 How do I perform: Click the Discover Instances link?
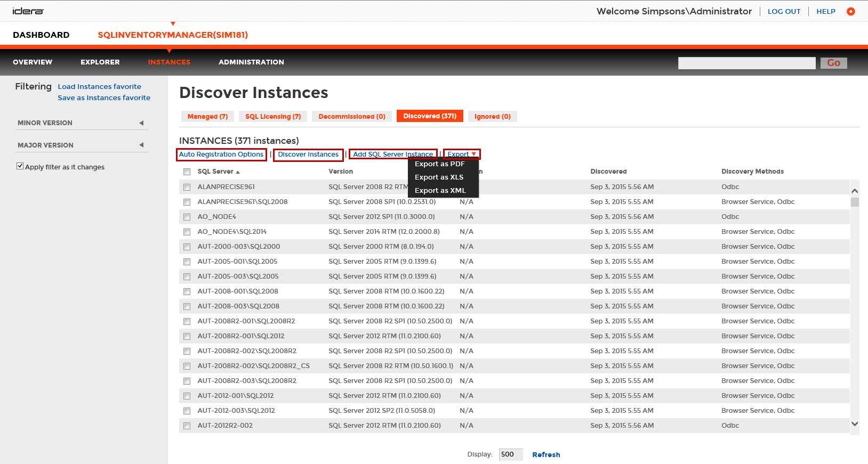(308, 154)
